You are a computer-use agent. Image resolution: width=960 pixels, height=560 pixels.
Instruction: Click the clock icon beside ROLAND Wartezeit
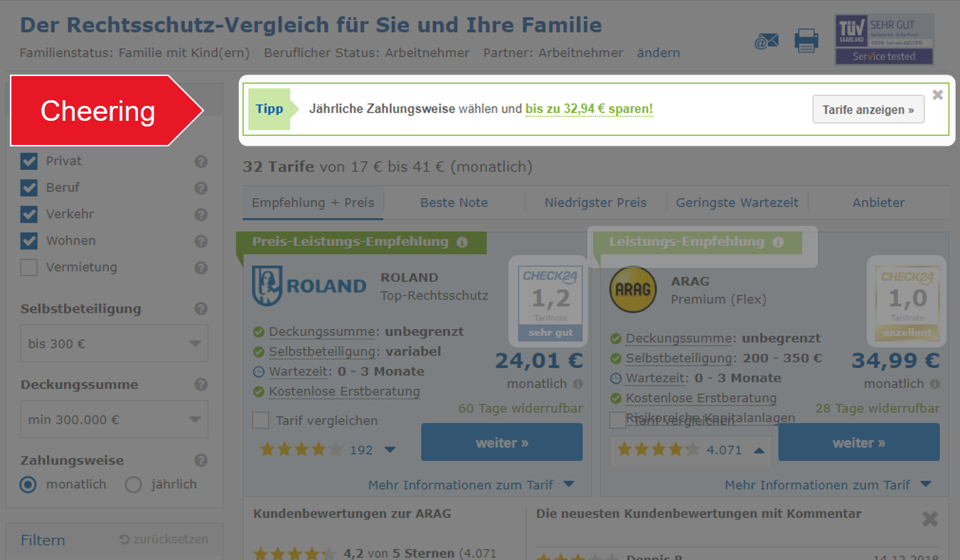(x=259, y=372)
